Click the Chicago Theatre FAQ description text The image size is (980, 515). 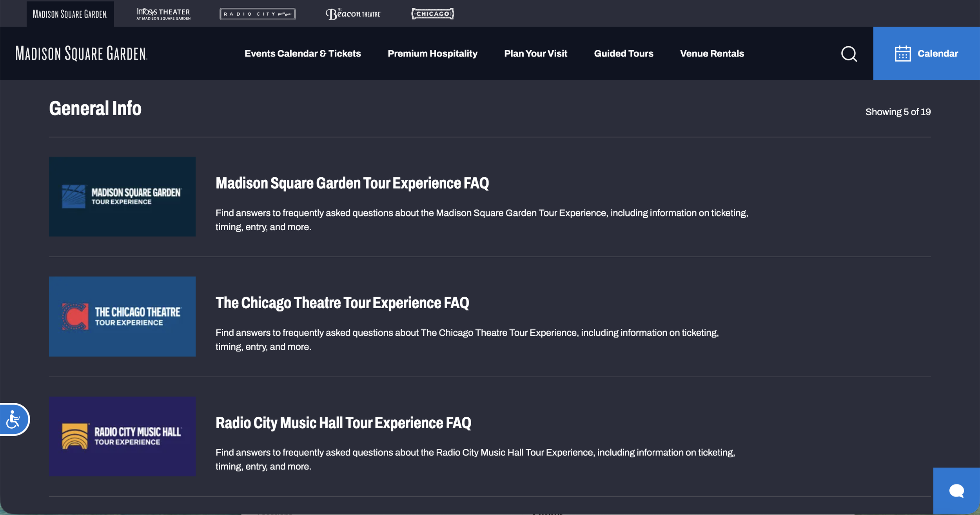pos(467,340)
